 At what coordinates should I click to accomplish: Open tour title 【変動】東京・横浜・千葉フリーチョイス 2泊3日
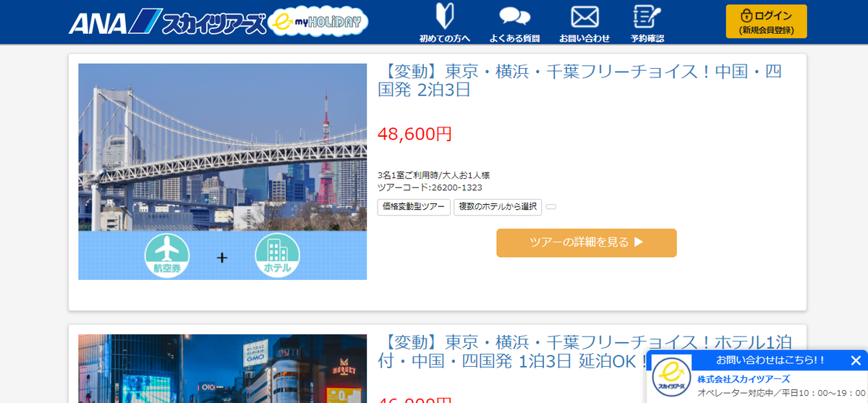tap(579, 80)
